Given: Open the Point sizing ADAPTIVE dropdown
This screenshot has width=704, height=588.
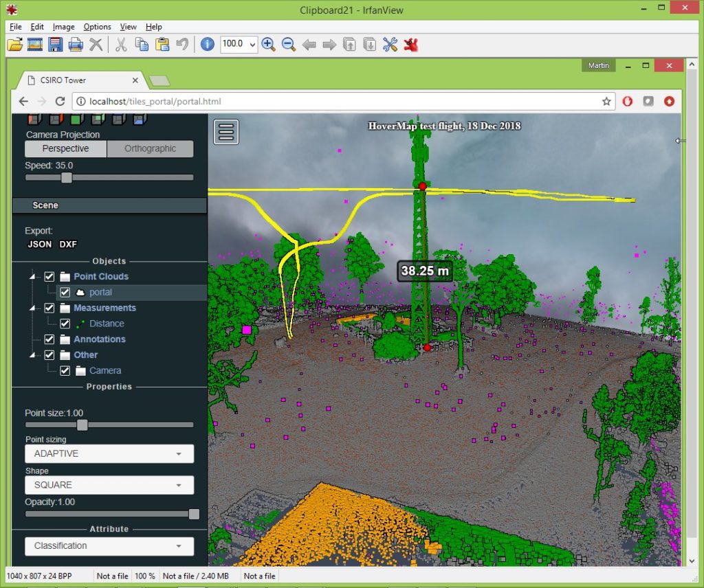Looking at the screenshot, I should (109, 453).
